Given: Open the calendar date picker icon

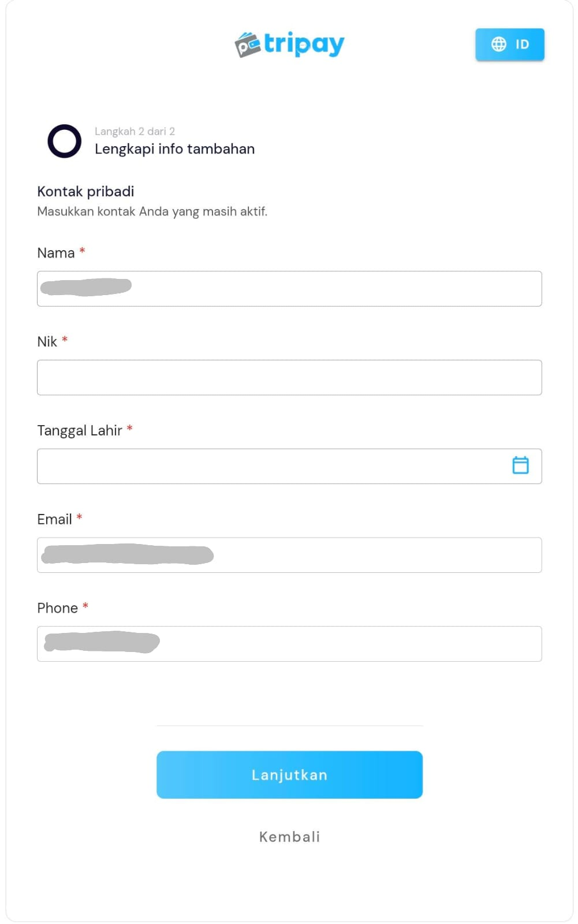Looking at the screenshot, I should point(520,465).
